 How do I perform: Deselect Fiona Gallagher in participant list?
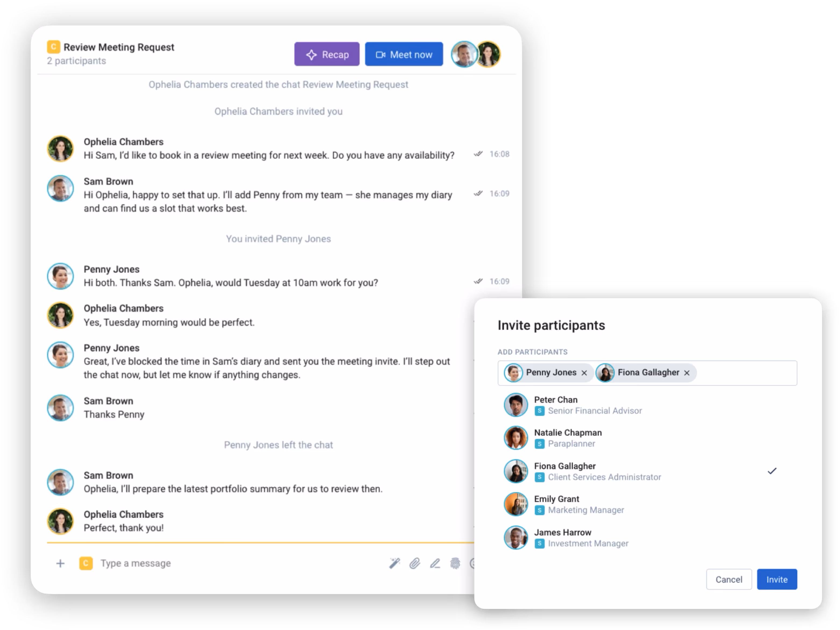[x=647, y=471]
